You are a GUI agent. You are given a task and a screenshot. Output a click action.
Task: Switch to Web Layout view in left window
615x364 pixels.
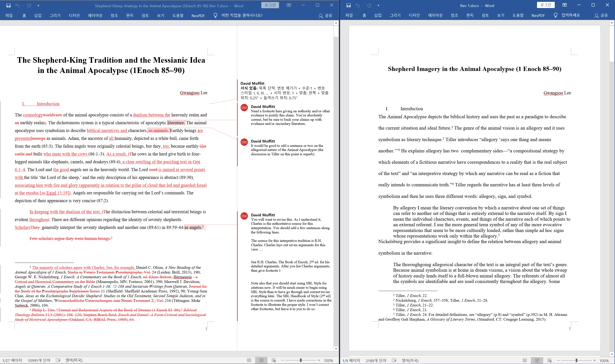[x=274, y=360]
